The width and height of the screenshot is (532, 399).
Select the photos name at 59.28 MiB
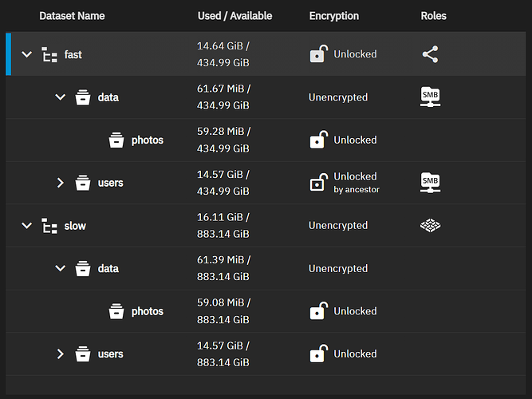148,140
